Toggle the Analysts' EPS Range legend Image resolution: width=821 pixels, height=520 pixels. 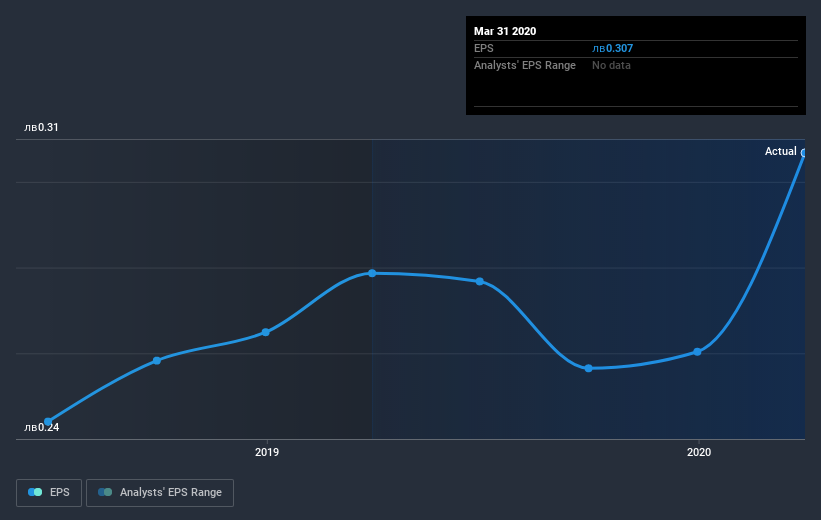pos(160,492)
